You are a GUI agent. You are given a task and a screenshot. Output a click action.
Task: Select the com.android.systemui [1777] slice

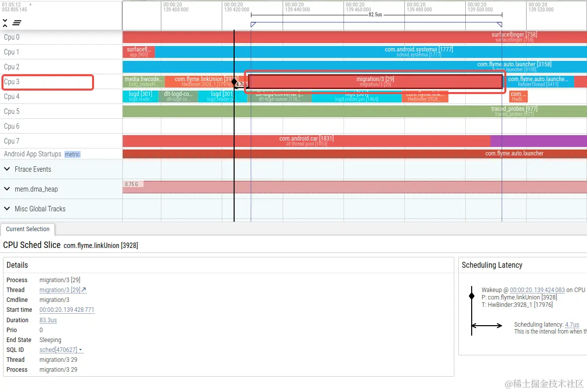(x=371, y=52)
